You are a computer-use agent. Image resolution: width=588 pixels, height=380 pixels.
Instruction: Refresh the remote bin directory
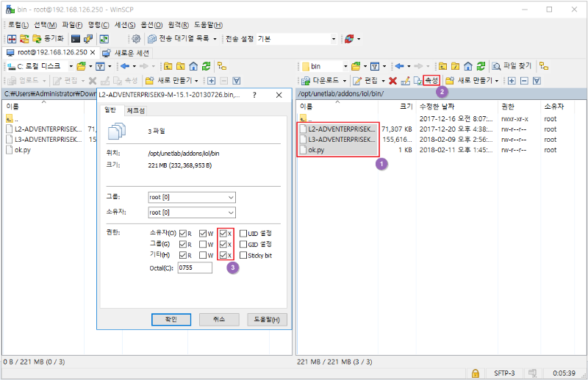tap(481, 65)
